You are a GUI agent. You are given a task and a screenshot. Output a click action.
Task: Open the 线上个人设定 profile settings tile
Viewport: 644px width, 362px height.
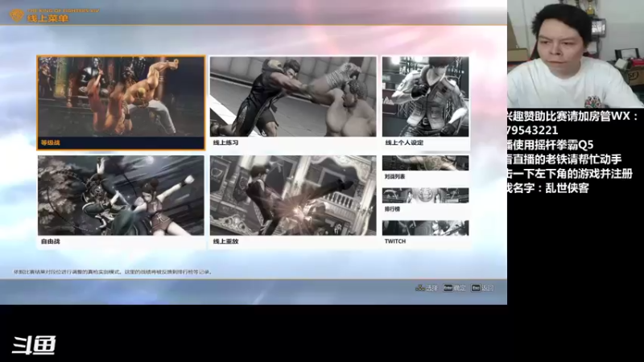pyautogui.click(x=426, y=103)
